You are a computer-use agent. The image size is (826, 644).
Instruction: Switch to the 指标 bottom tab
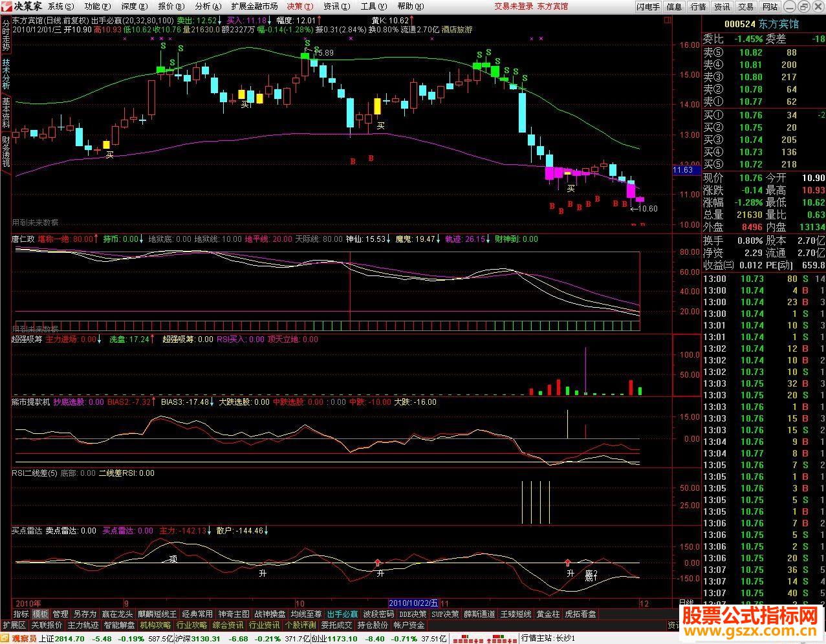21,614
